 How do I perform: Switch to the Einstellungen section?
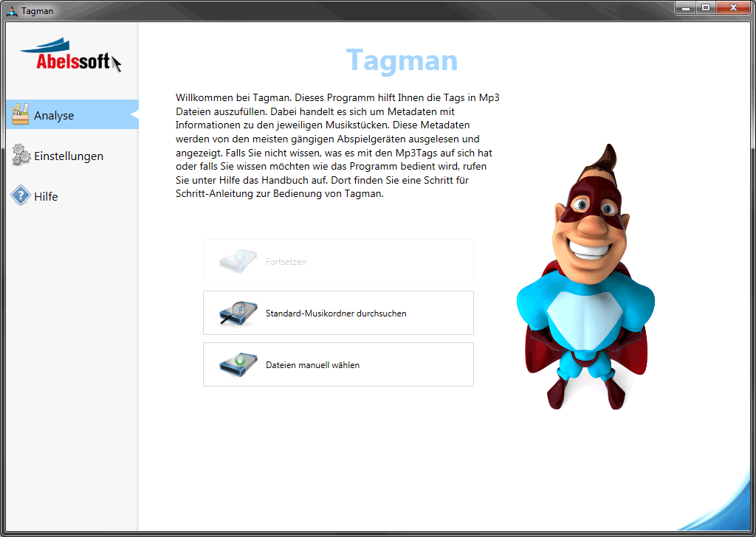[x=69, y=156]
